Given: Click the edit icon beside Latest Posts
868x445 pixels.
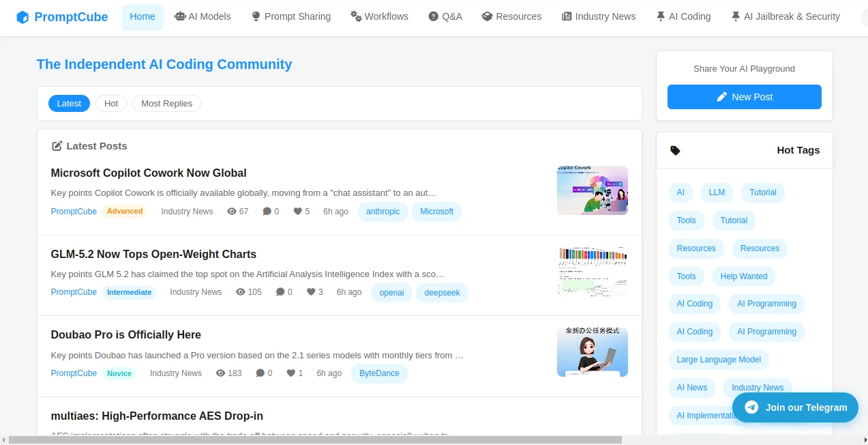Looking at the screenshot, I should coord(57,146).
